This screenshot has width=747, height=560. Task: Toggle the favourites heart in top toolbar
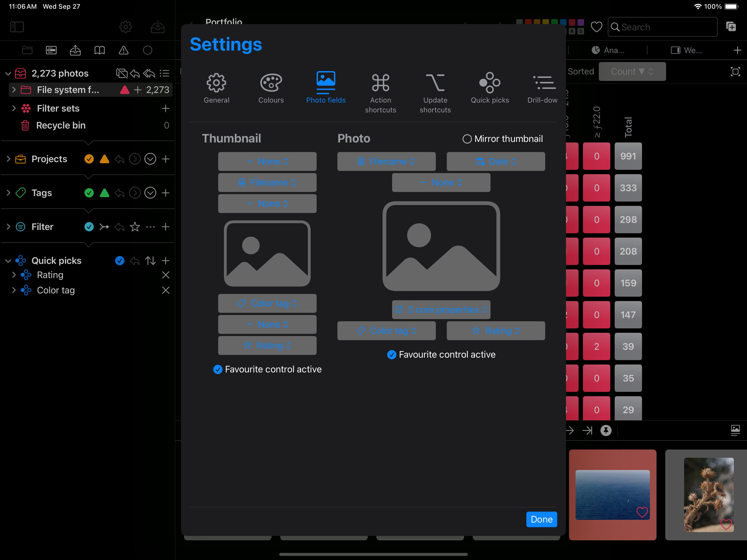[x=596, y=27]
